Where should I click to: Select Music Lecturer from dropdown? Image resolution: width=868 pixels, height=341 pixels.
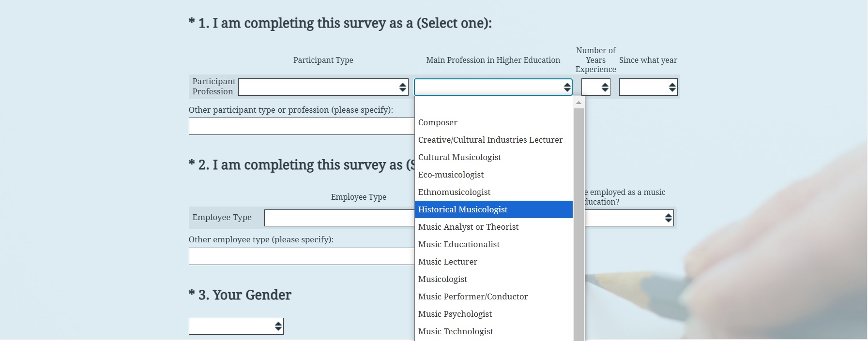(447, 262)
